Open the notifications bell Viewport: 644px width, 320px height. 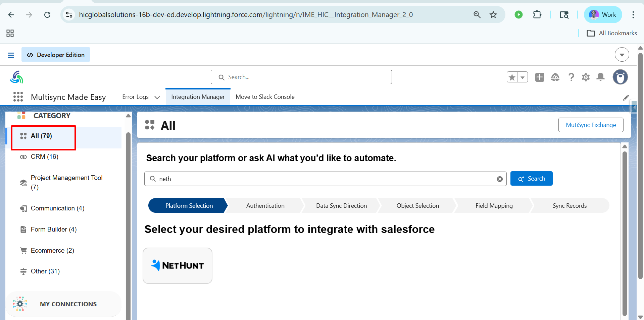[600, 77]
